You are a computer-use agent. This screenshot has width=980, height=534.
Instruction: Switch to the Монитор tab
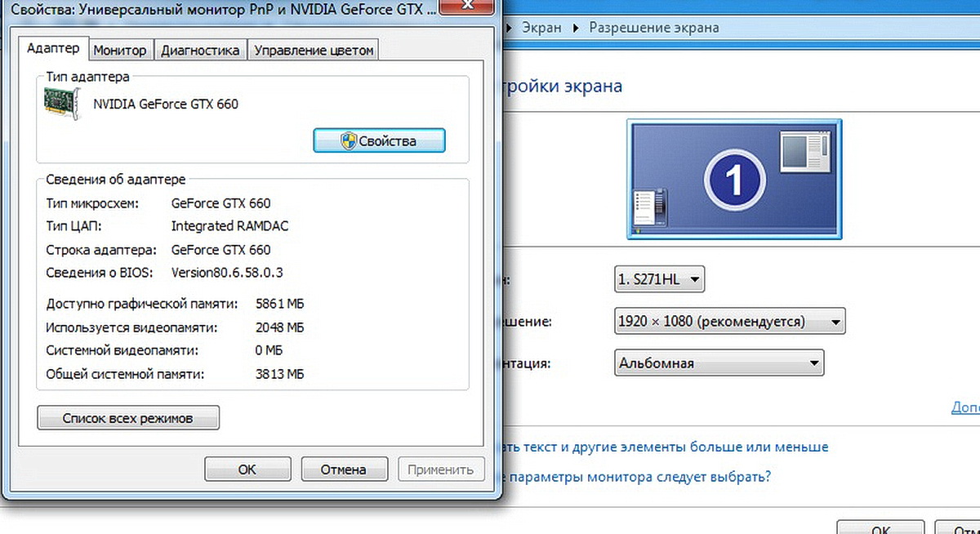[120, 50]
